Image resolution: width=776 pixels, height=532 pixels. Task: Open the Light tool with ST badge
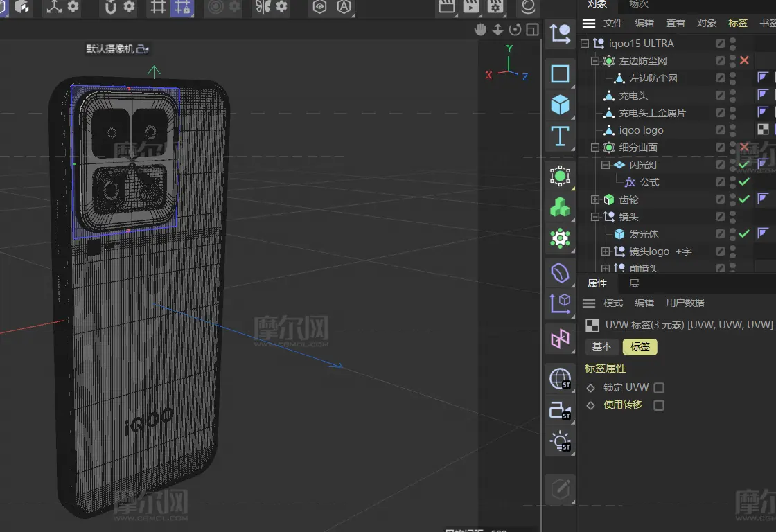click(x=560, y=441)
